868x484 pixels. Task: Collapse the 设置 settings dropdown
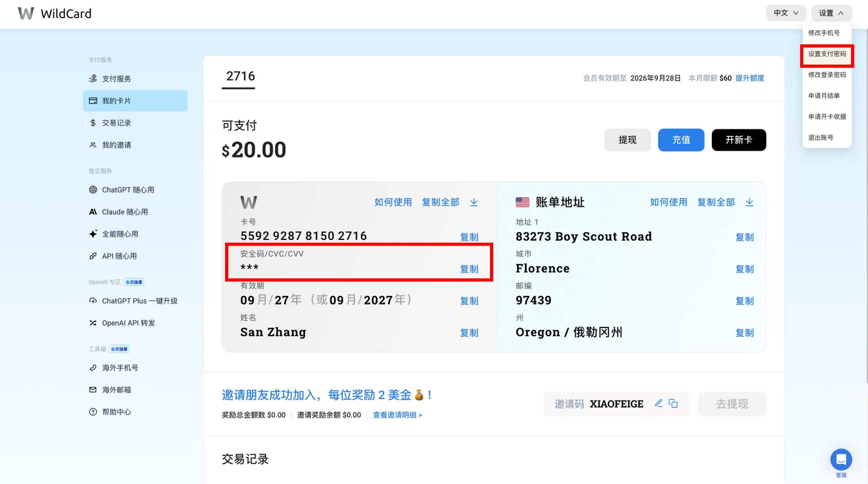pyautogui.click(x=831, y=13)
